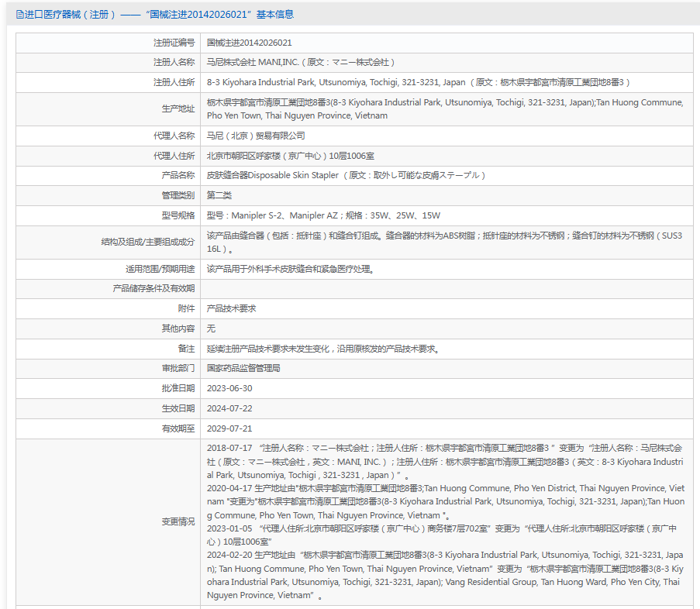
Task: Click the document icon beside the page title
Action: click(x=19, y=15)
